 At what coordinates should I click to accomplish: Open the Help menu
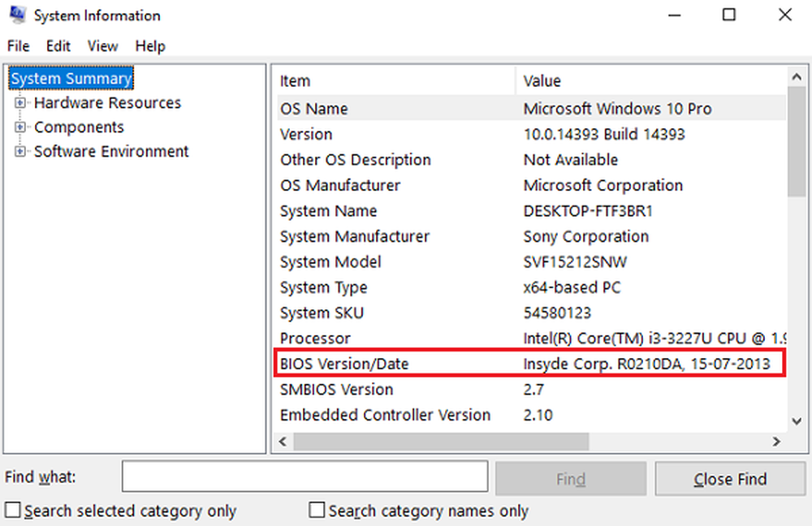[150, 46]
